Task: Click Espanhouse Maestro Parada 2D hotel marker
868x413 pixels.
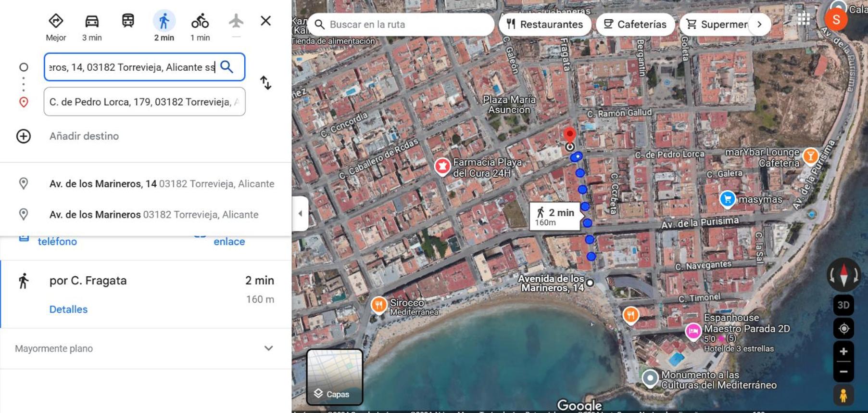Action: [x=693, y=331]
